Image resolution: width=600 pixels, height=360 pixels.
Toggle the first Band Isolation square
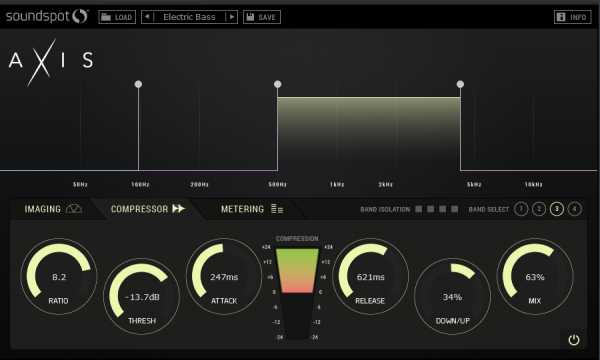(419, 209)
